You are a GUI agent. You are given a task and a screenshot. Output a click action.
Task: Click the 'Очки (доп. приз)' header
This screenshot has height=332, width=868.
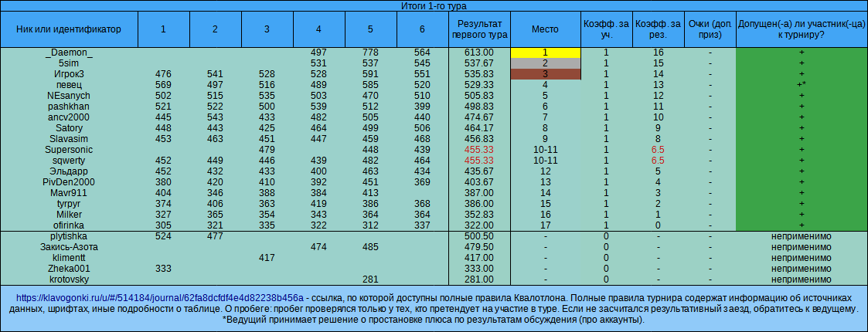coord(710,29)
